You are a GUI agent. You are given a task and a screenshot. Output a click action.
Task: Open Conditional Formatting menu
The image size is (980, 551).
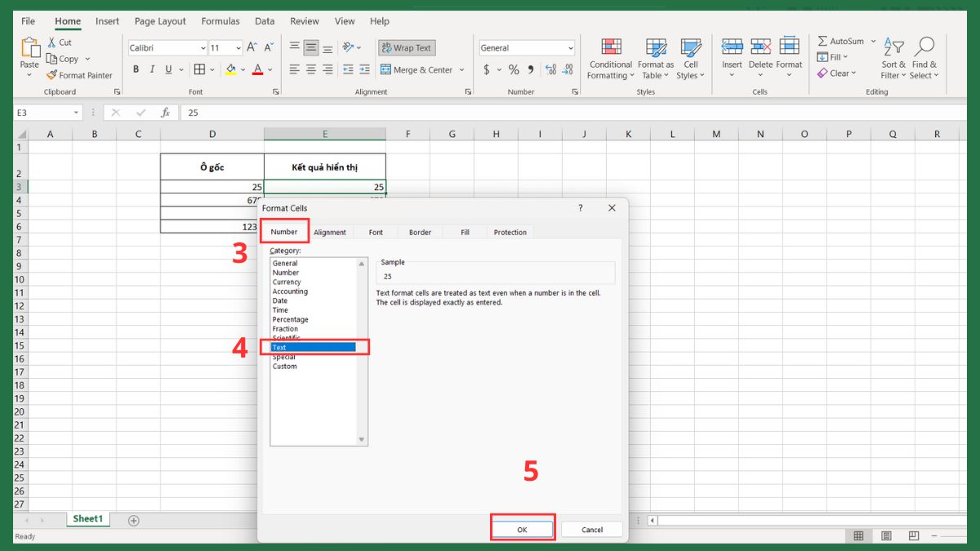tap(611, 59)
